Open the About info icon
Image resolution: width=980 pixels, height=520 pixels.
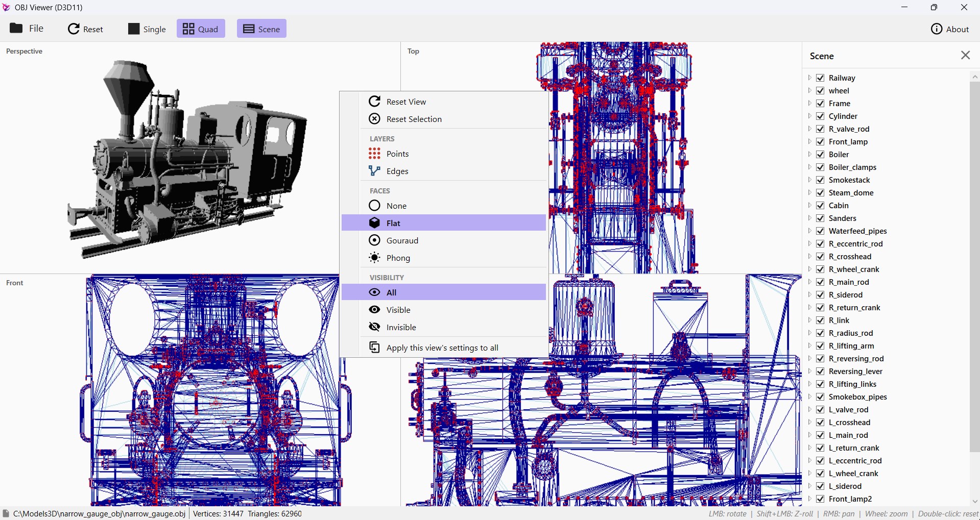click(x=937, y=29)
